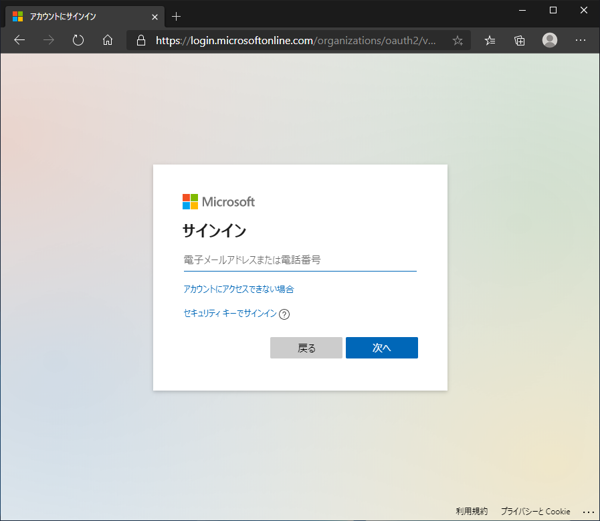
Task: Reload the page with the refresh icon
Action: 78,40
